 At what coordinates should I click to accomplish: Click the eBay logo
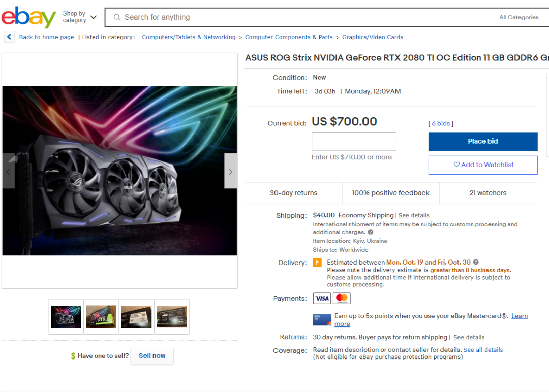28,18
